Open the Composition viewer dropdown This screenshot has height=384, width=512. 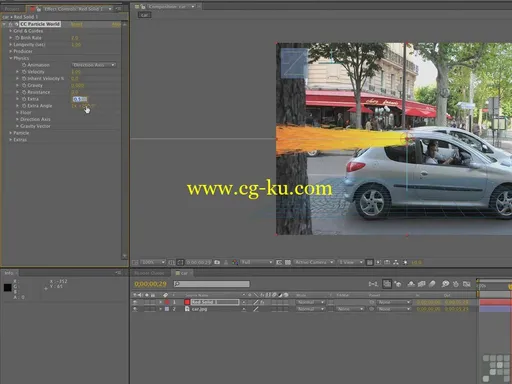point(193,6)
